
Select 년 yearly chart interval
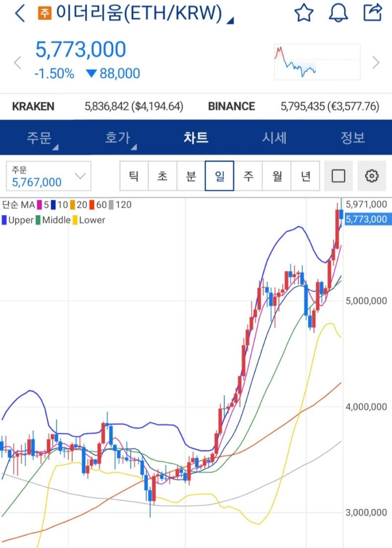coord(305,176)
